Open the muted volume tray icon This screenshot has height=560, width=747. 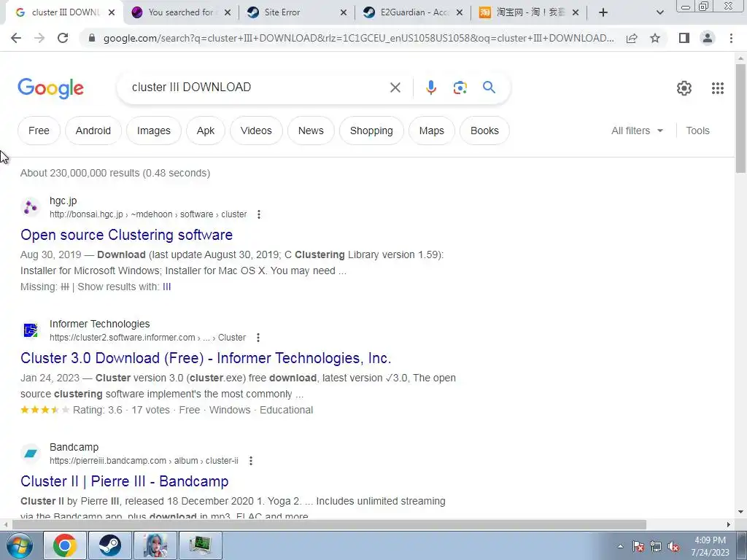[x=673, y=546]
